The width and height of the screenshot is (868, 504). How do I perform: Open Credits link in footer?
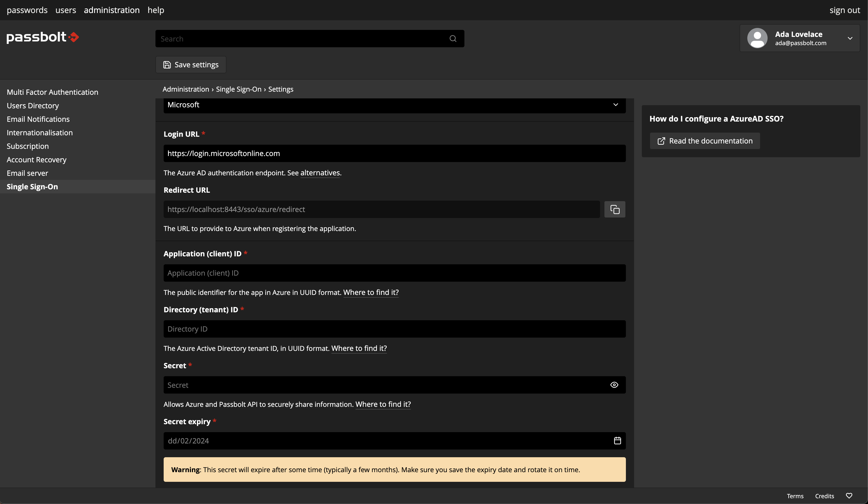[824, 496]
